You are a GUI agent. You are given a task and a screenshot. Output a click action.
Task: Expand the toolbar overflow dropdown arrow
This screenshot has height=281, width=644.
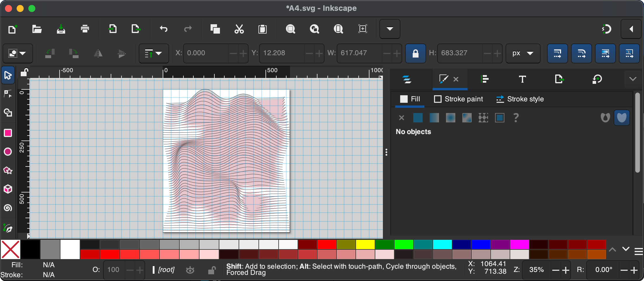390,29
